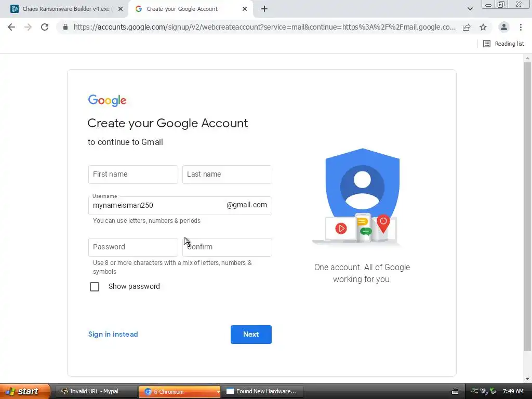This screenshot has width=532, height=399.
Task: Bookmark this page with the star icon
Action: (483, 27)
